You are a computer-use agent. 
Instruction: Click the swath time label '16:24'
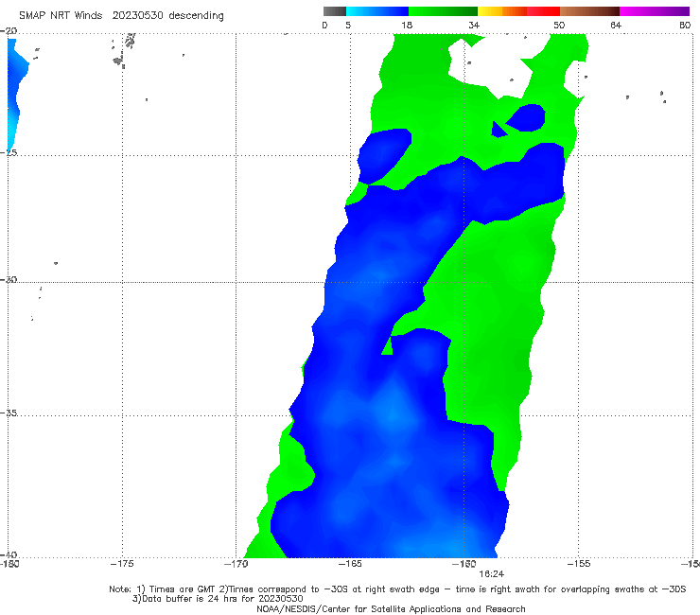pyautogui.click(x=492, y=574)
